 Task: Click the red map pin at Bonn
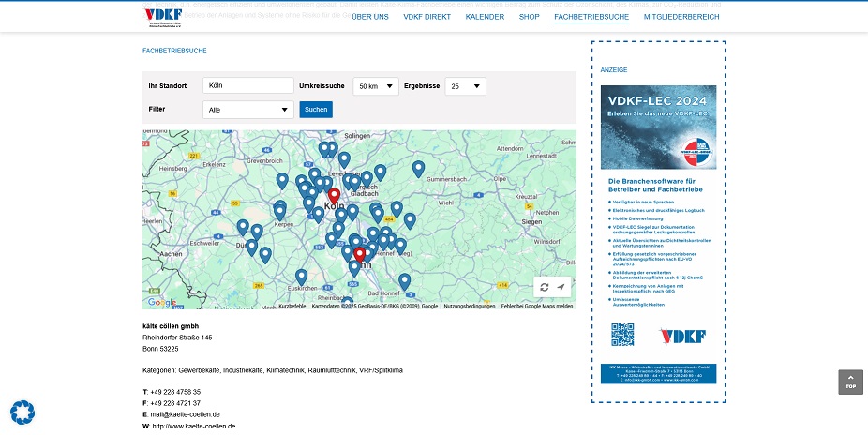359,256
